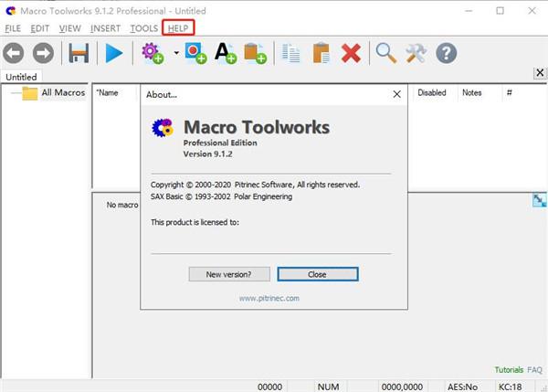Viewport: 548px width, 392px height.
Task: Select the Untitled tab
Action: tap(21, 77)
